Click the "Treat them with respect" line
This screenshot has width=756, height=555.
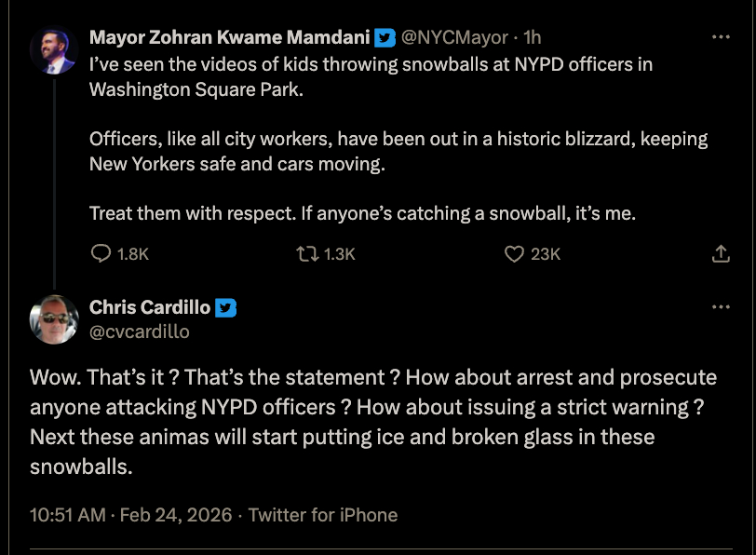(362, 213)
